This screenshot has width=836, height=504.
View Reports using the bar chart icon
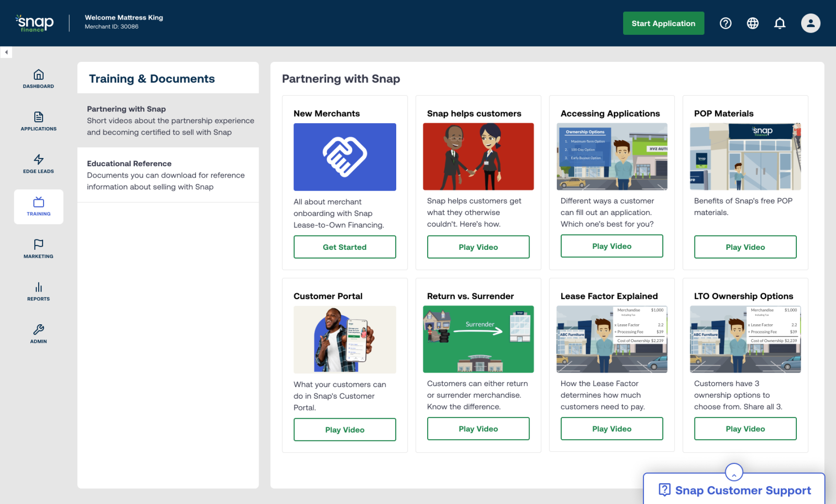38,291
